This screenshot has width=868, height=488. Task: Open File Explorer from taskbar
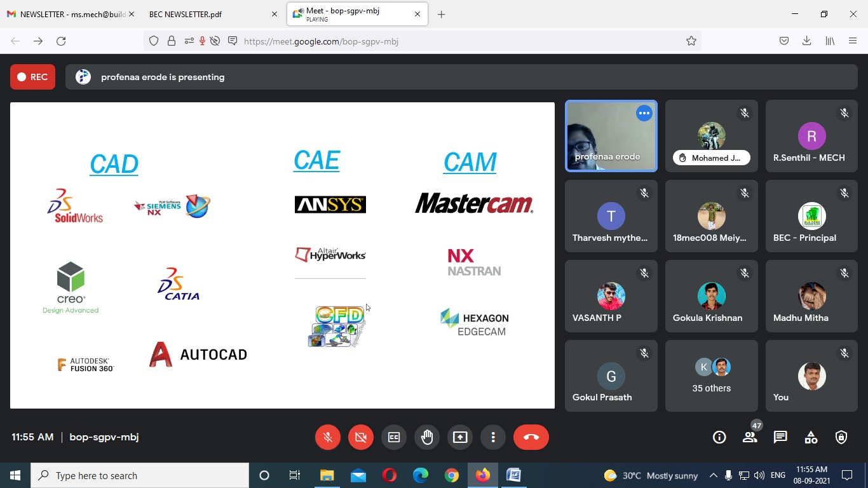(x=327, y=475)
